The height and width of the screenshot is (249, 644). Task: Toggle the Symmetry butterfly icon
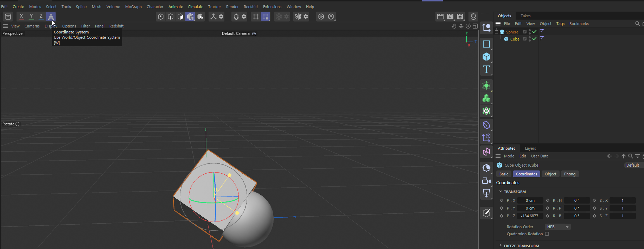click(x=298, y=17)
